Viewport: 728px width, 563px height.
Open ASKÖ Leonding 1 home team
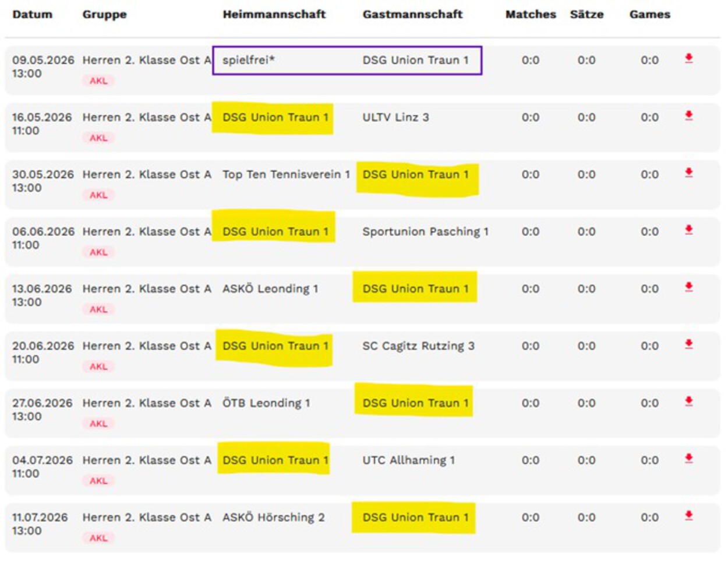[270, 288]
